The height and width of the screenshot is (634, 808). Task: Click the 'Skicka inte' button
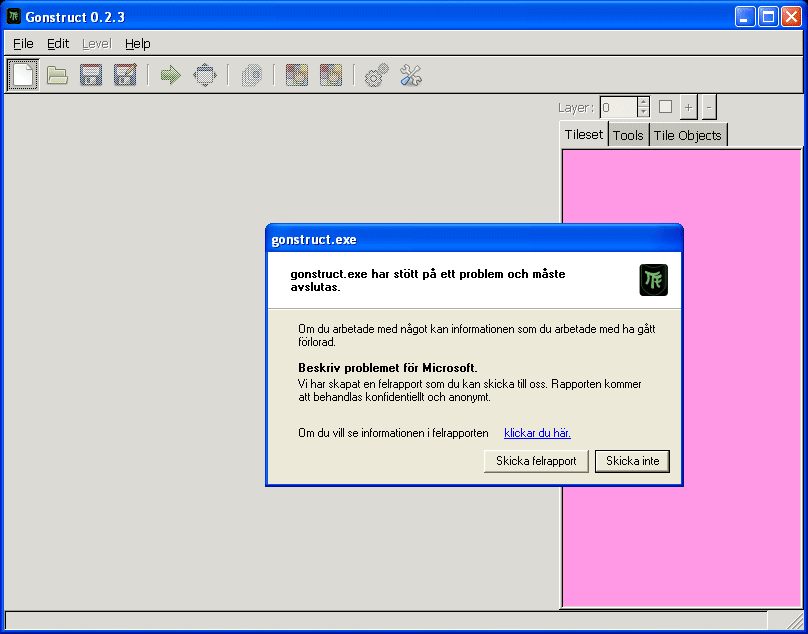coord(632,461)
